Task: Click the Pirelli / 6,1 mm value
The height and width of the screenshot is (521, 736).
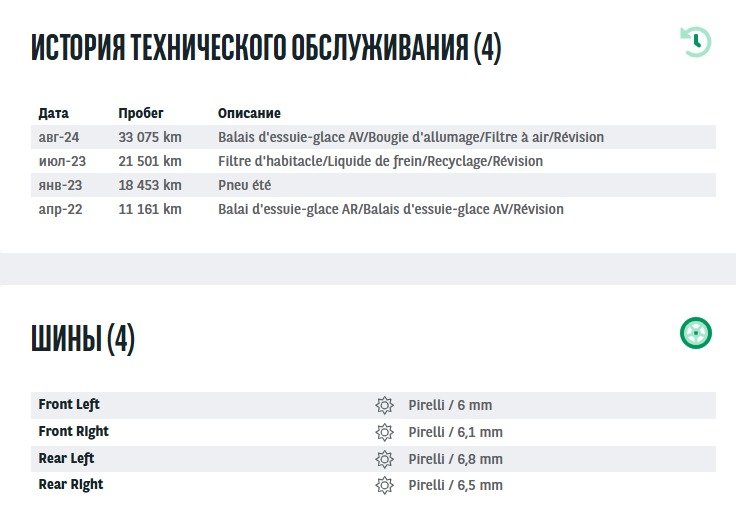Action: click(x=455, y=432)
